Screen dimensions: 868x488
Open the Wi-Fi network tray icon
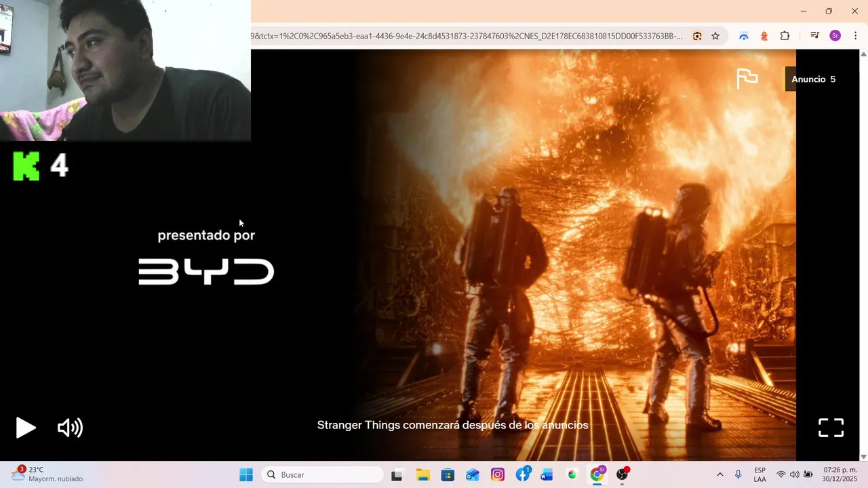[781, 474]
